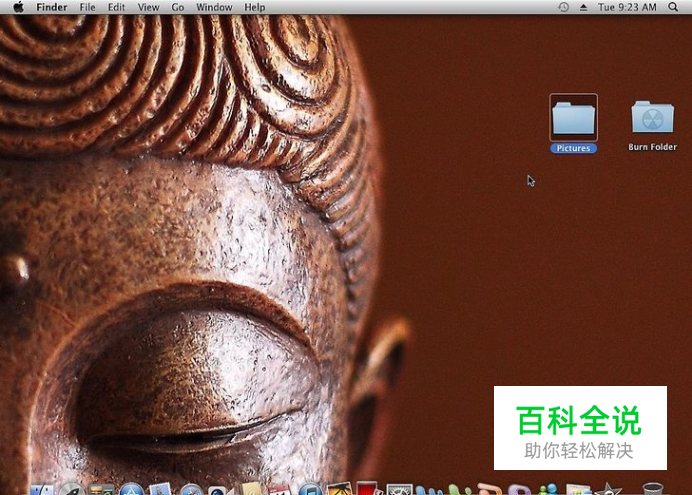Open the Trash in the Dock
This screenshot has height=495, width=692.
point(653,489)
